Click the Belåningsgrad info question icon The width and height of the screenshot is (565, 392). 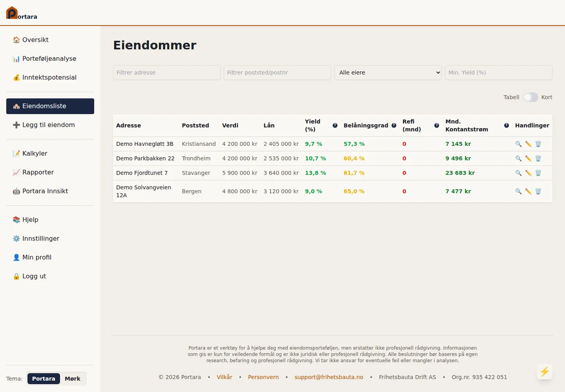[x=394, y=125]
